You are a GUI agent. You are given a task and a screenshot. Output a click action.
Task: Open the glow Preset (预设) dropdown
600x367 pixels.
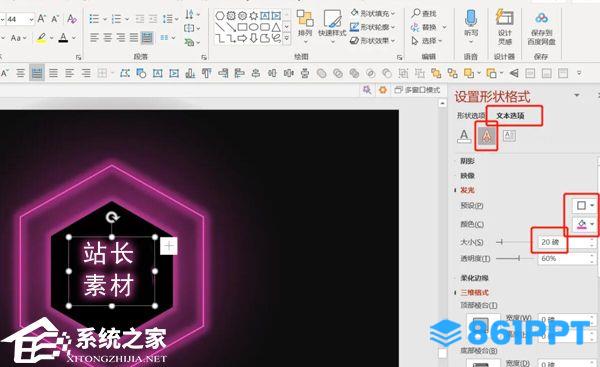[x=585, y=206]
